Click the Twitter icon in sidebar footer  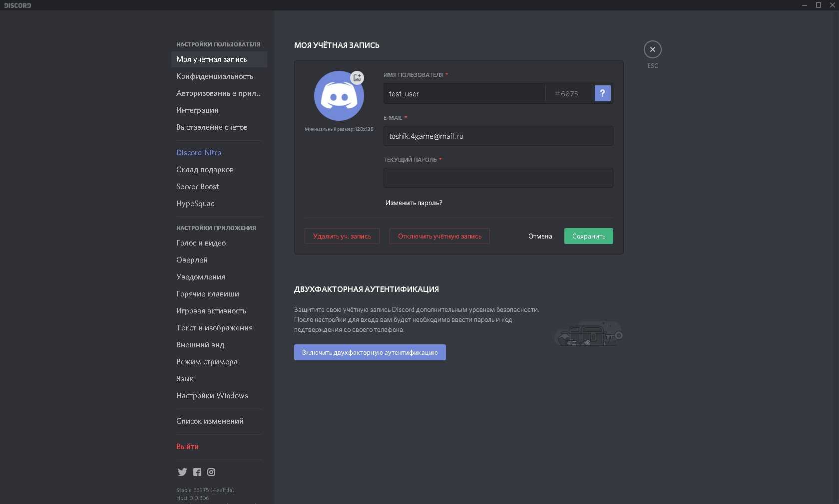click(182, 472)
